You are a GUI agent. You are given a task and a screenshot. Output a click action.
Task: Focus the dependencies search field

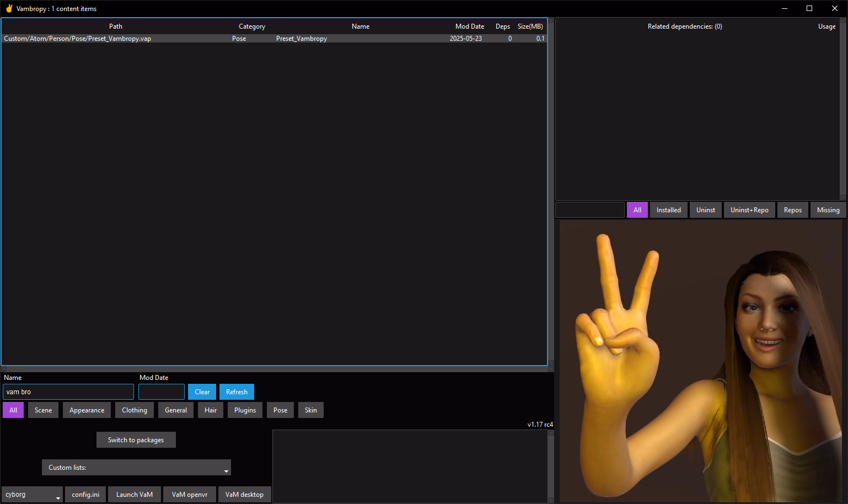[x=590, y=210]
